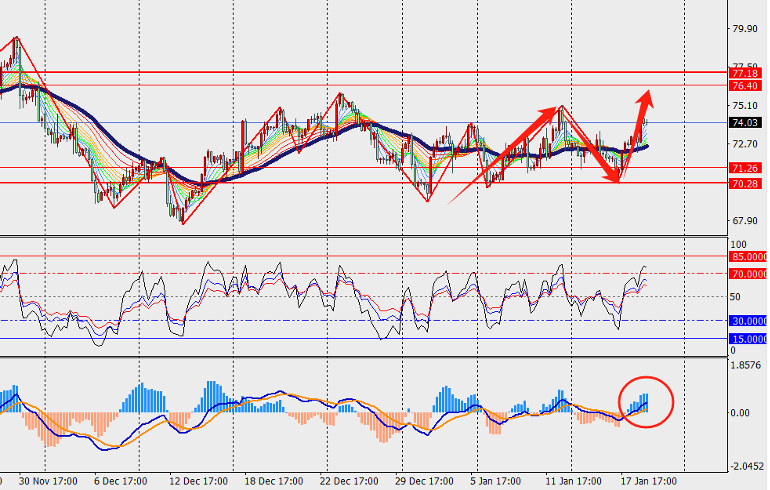Click the 12 Dec 17:00 date label

tap(198, 481)
